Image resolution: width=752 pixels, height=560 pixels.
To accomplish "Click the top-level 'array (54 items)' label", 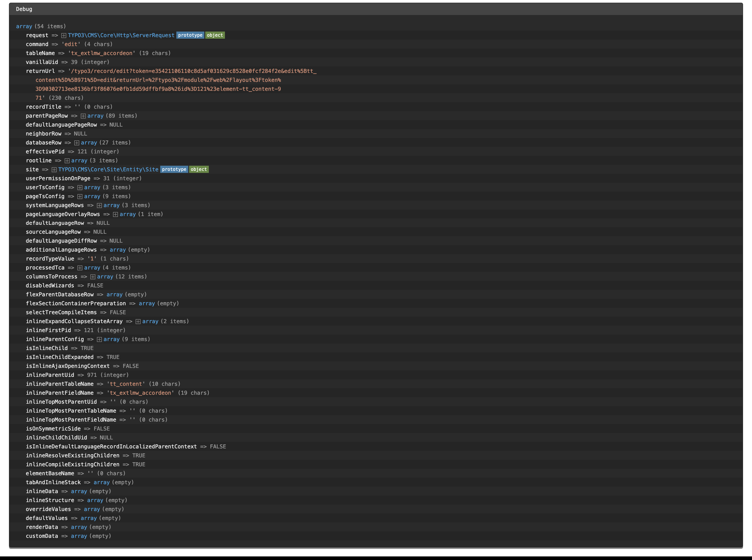I will point(41,26).
